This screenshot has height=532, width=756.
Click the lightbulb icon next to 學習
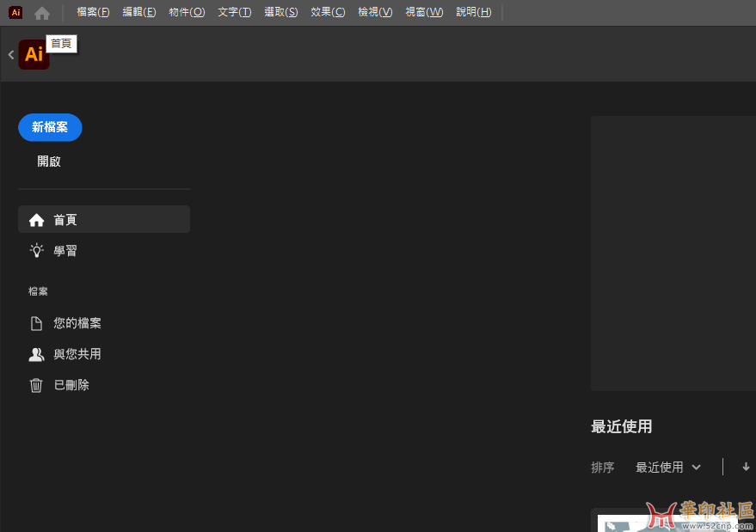[37, 251]
